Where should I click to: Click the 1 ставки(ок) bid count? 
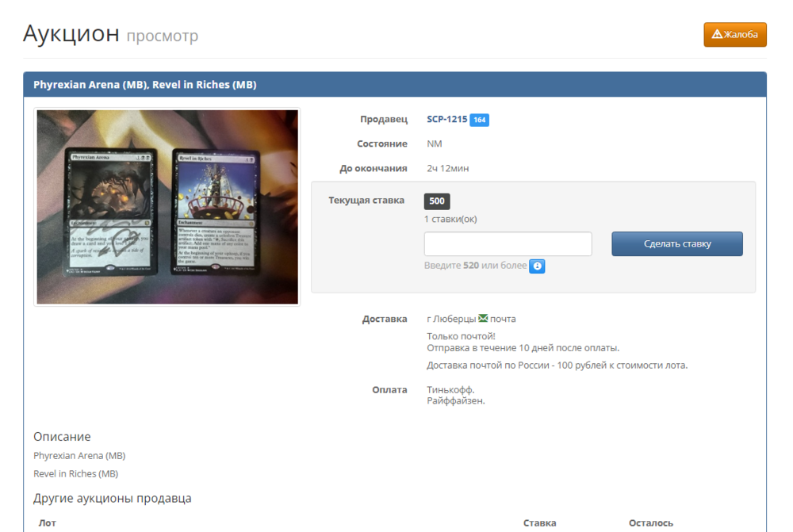450,219
